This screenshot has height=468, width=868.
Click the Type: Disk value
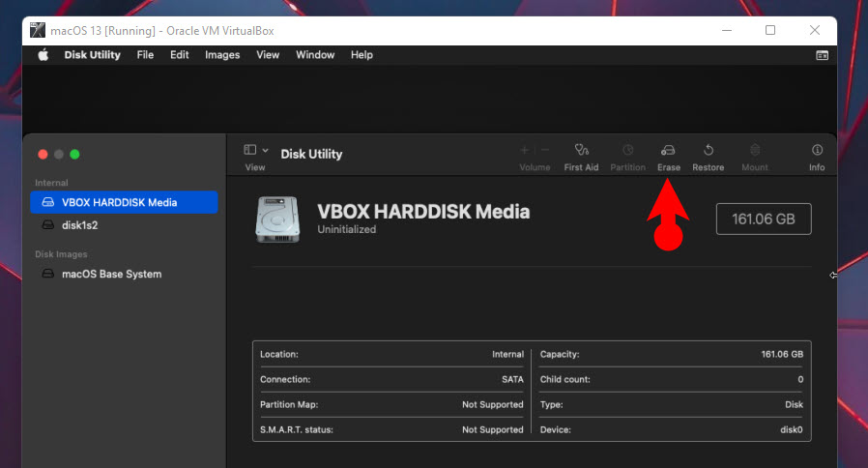click(x=794, y=405)
